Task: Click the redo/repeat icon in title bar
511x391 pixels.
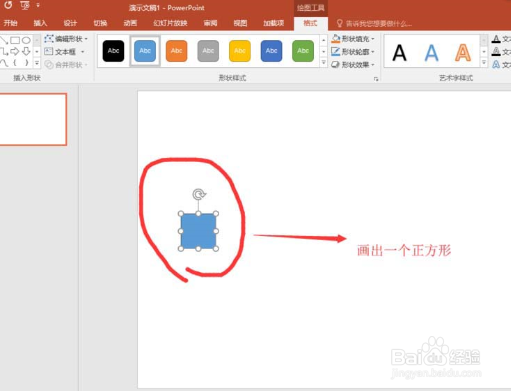Action: (8, 5)
